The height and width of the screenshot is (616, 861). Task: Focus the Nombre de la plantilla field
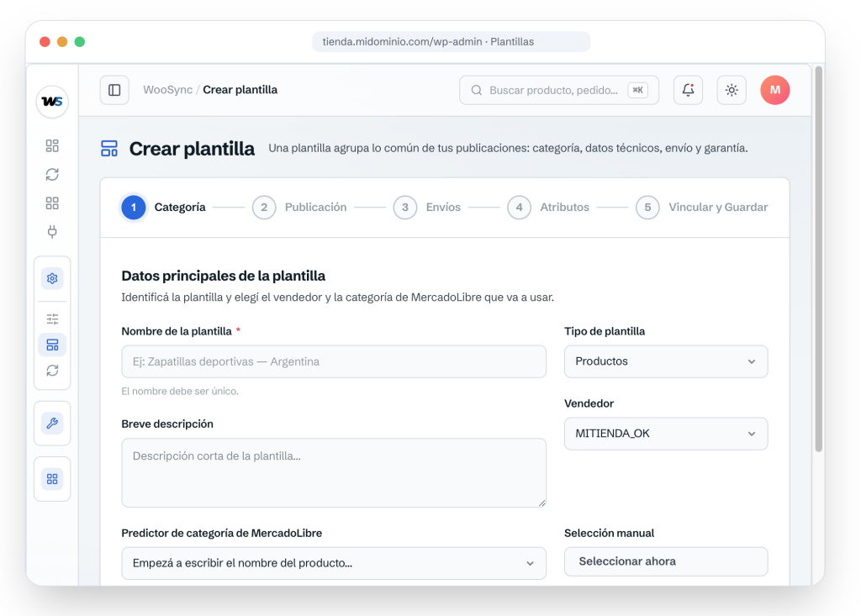point(334,361)
